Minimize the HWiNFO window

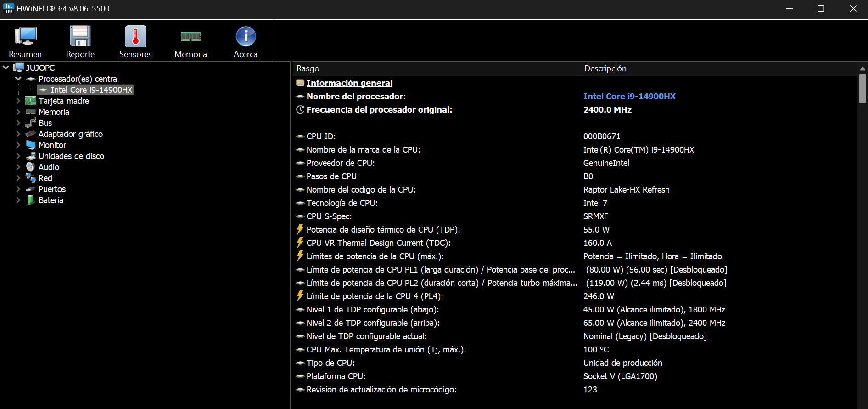tap(789, 8)
